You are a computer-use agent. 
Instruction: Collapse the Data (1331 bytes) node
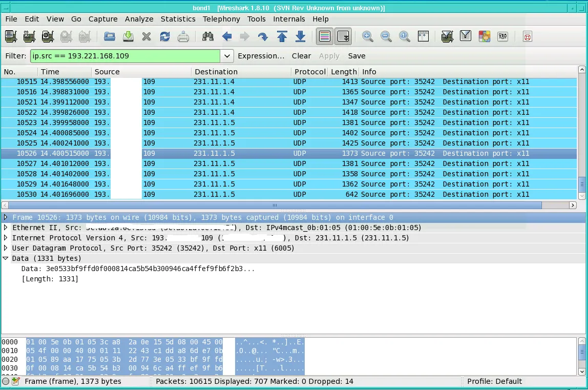6,258
